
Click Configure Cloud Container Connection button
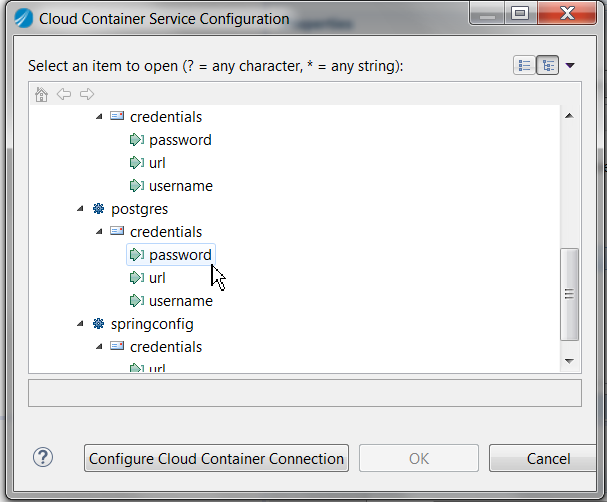(216, 458)
